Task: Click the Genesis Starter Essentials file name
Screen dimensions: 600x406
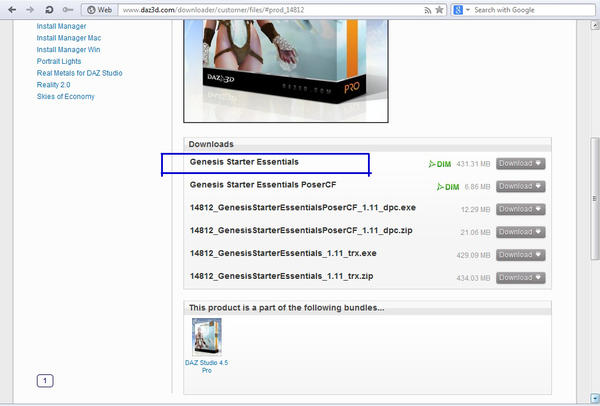Action: tap(244, 162)
